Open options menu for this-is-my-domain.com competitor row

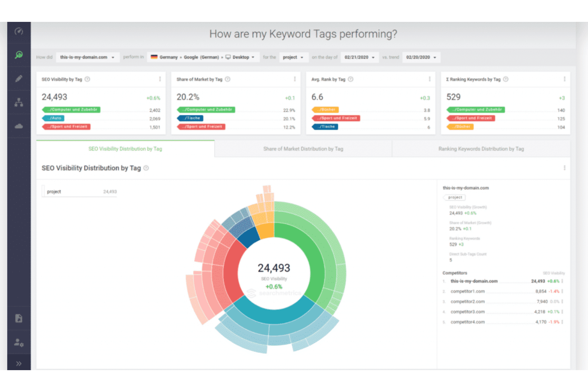563,281
